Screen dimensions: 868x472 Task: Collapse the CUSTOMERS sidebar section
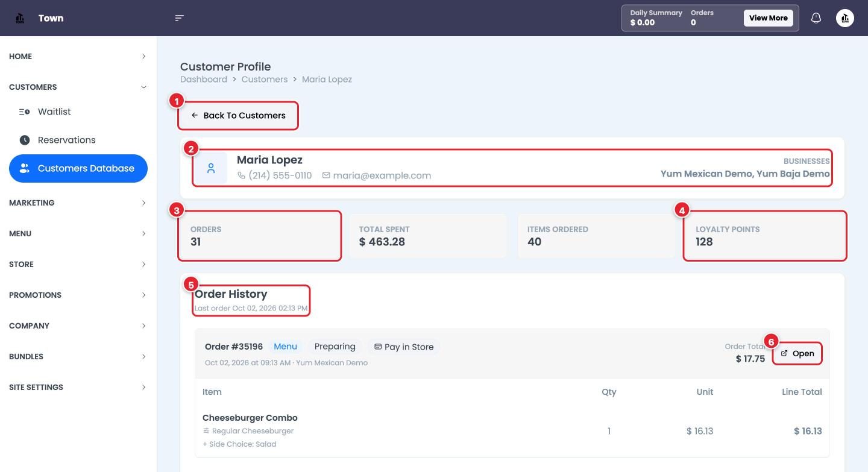[78, 87]
